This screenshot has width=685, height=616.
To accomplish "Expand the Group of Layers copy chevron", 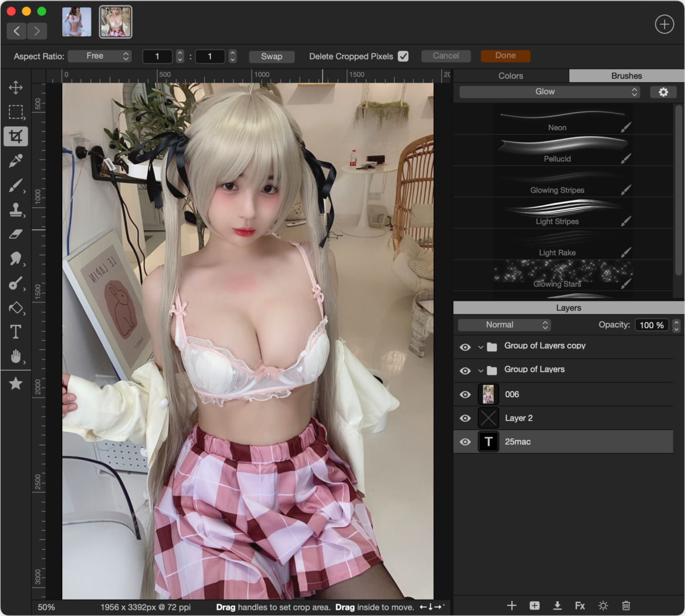I will (480, 347).
